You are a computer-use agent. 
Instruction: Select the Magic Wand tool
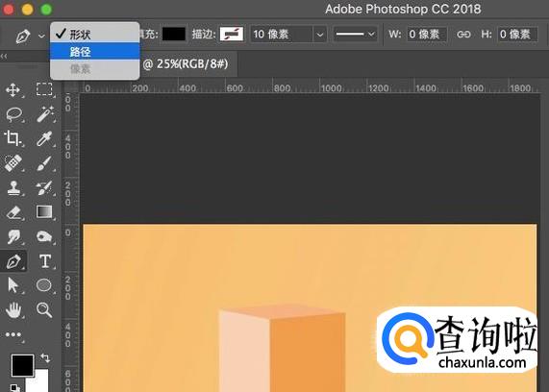45,114
